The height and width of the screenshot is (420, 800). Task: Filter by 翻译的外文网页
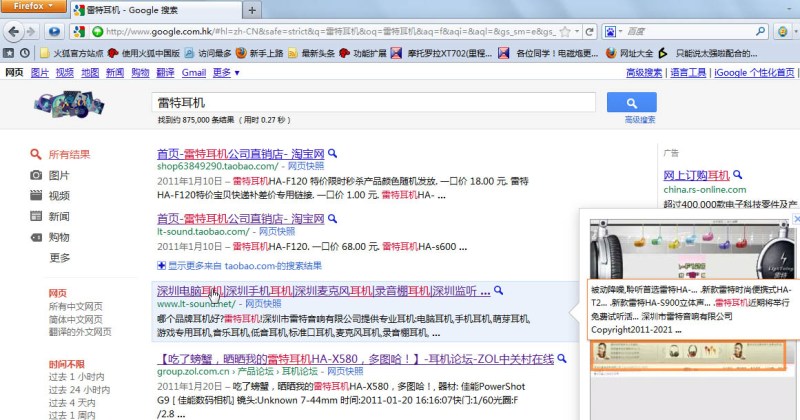pyautogui.click(x=80, y=332)
